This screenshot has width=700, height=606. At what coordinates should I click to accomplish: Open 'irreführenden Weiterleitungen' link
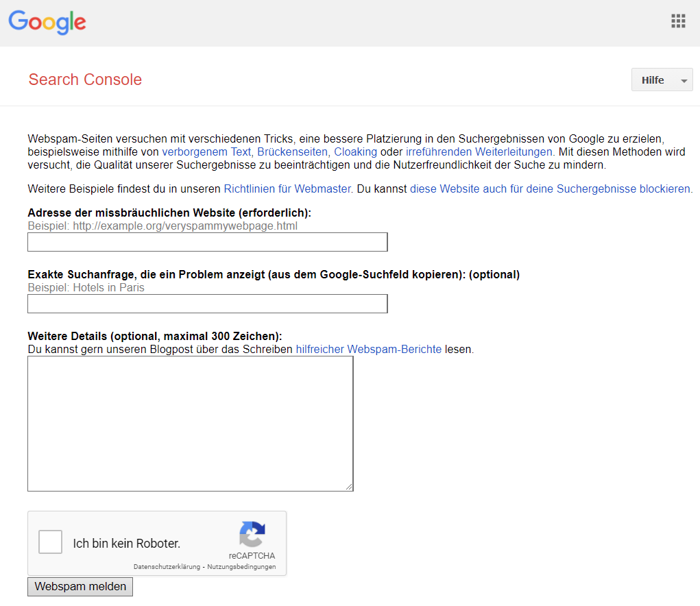tap(479, 151)
